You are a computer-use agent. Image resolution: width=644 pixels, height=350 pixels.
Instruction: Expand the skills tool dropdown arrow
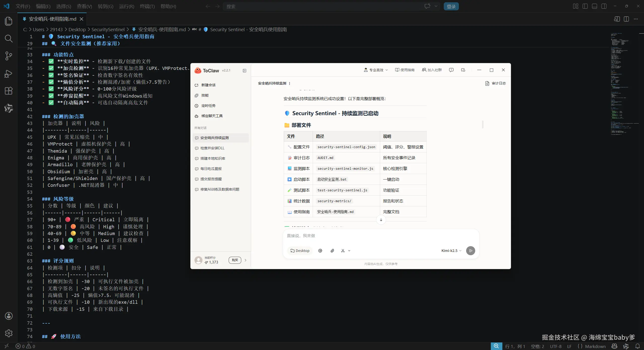349,251
